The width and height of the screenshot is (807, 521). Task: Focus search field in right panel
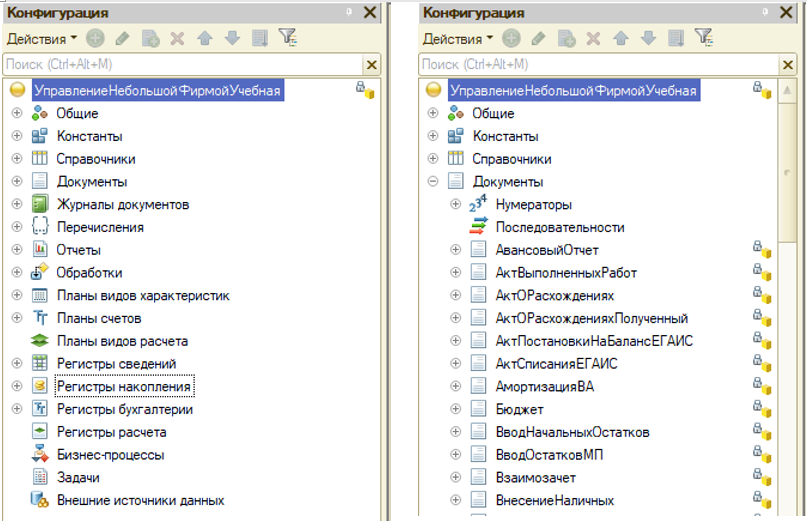tap(599, 64)
